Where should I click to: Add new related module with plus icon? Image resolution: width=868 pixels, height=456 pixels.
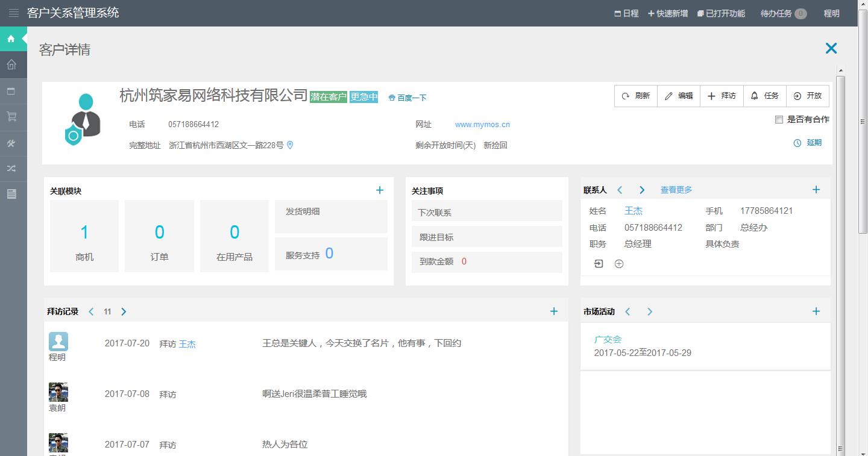click(x=380, y=190)
